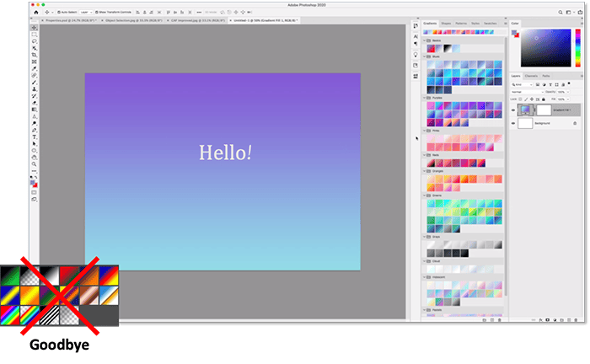Click the lock icon on Background layer
The height and width of the screenshot is (364, 590).
coord(575,123)
